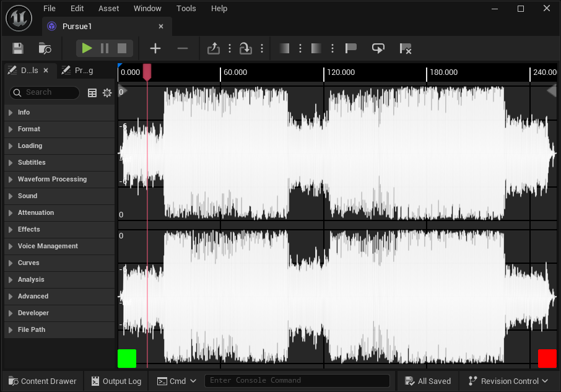Screen dimensions: 561x392
Task: Expand the Voice Management section
Action: [x=48, y=246]
